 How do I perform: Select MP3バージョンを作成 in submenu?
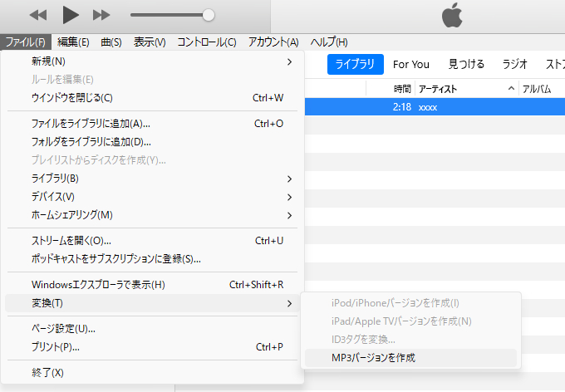pos(410,358)
